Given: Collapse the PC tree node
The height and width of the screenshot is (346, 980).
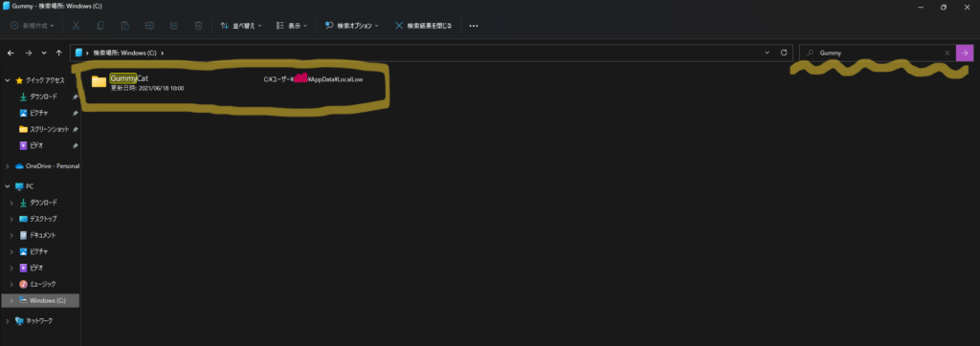Looking at the screenshot, I should coord(8,186).
